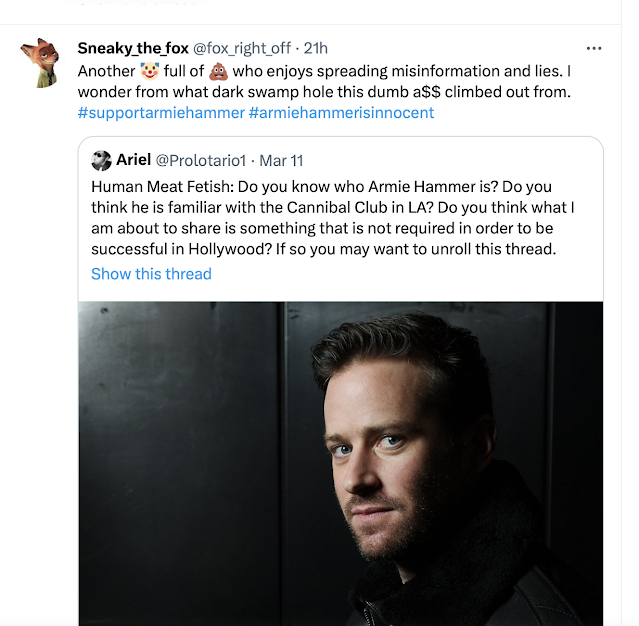This screenshot has height=626, width=639.
Task: Click the @Prolotario1 handle
Action: click(204, 160)
